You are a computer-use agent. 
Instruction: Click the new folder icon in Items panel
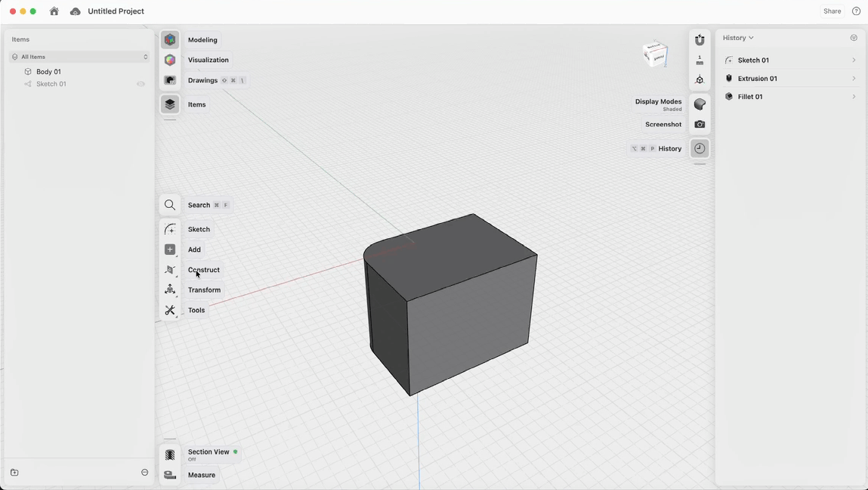click(x=14, y=473)
